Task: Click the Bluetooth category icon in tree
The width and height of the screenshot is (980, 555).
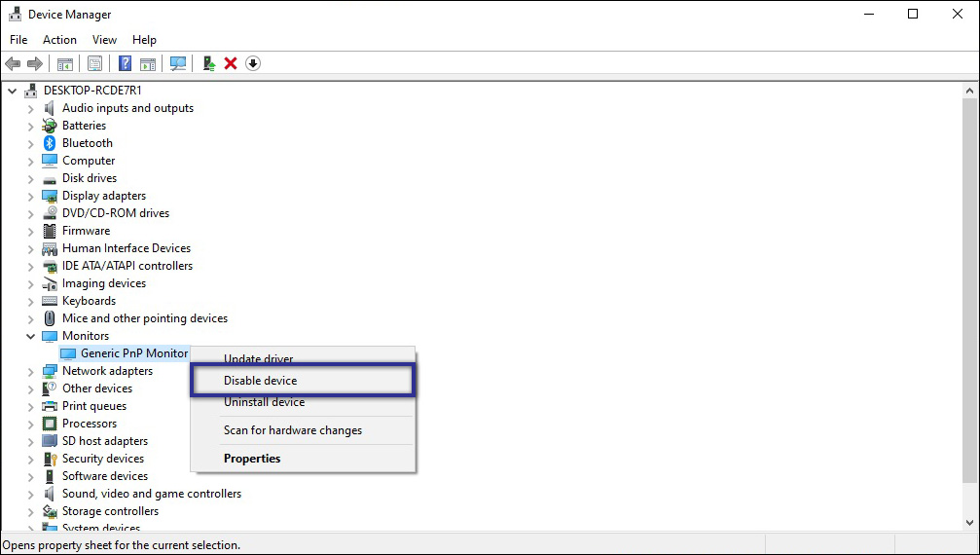Action: click(x=50, y=143)
